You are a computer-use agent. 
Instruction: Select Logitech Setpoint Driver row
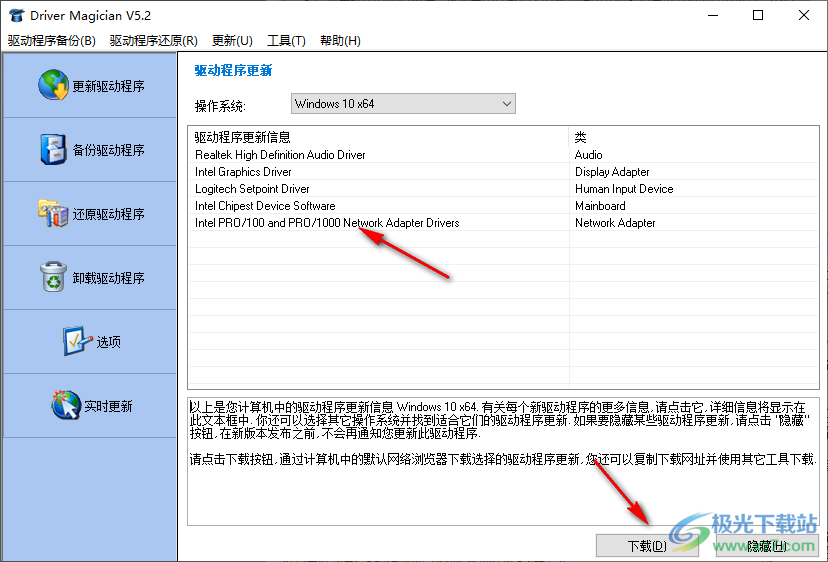[x=503, y=189]
